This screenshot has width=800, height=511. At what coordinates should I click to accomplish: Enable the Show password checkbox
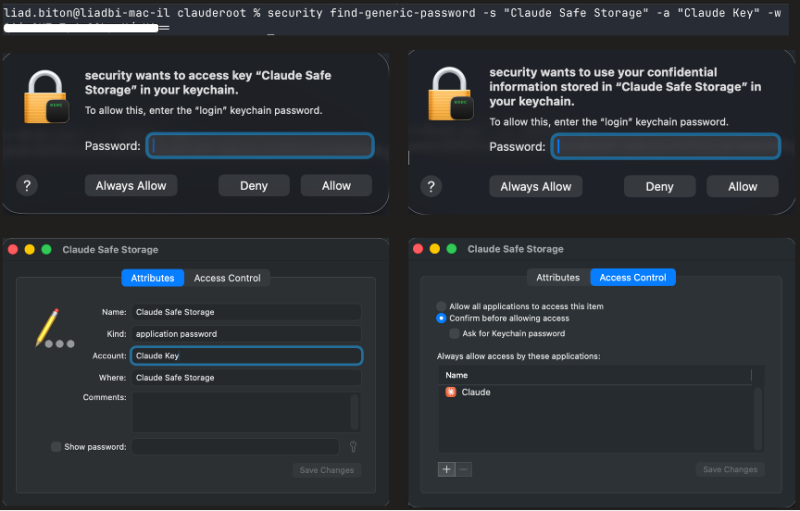(56, 447)
